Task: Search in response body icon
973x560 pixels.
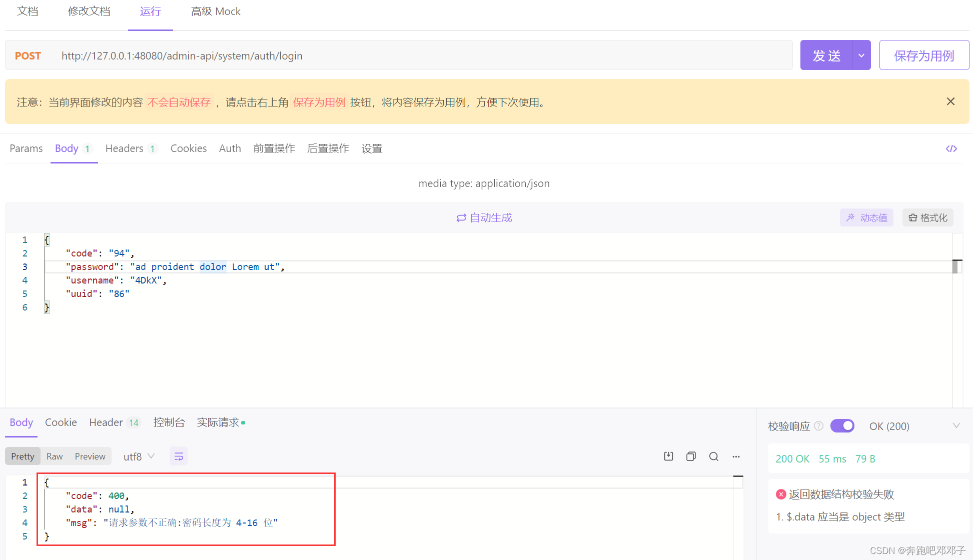Action: [x=714, y=456]
